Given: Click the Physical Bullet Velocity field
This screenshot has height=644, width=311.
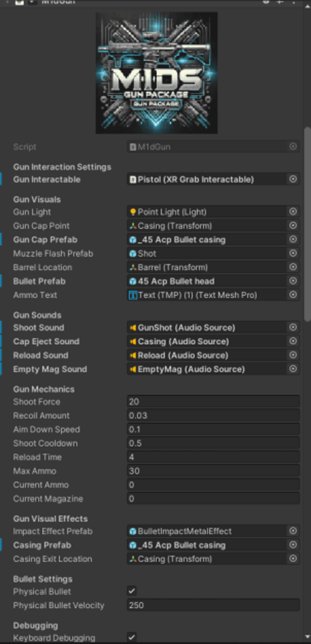Looking at the screenshot, I should 213,605.
